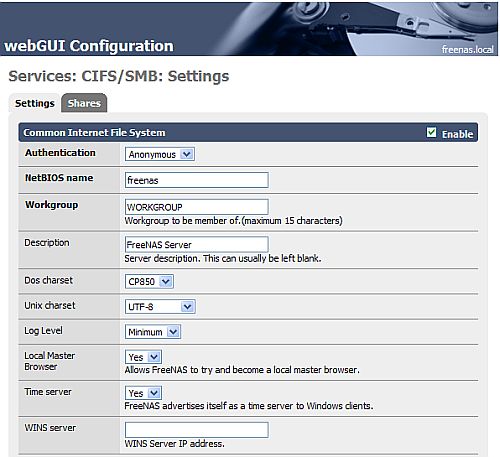Click the Workgroup row label
Screen dimensions: 500x457
pyautogui.click(x=52, y=205)
